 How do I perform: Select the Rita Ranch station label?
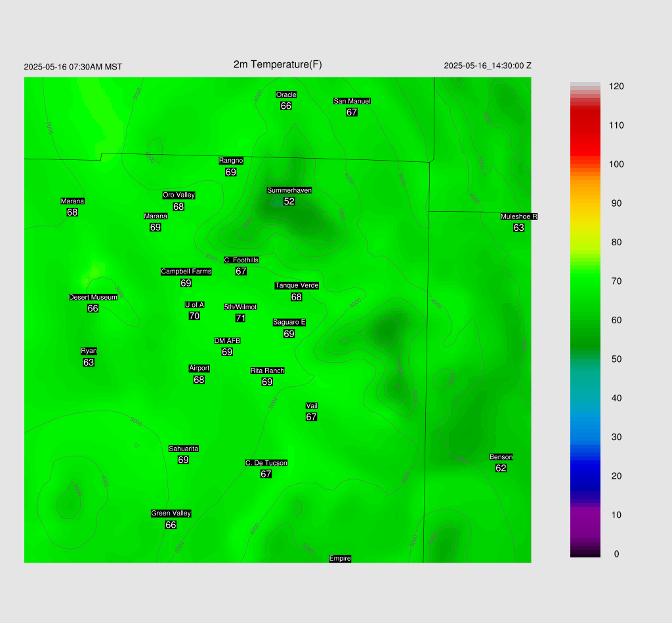click(268, 371)
